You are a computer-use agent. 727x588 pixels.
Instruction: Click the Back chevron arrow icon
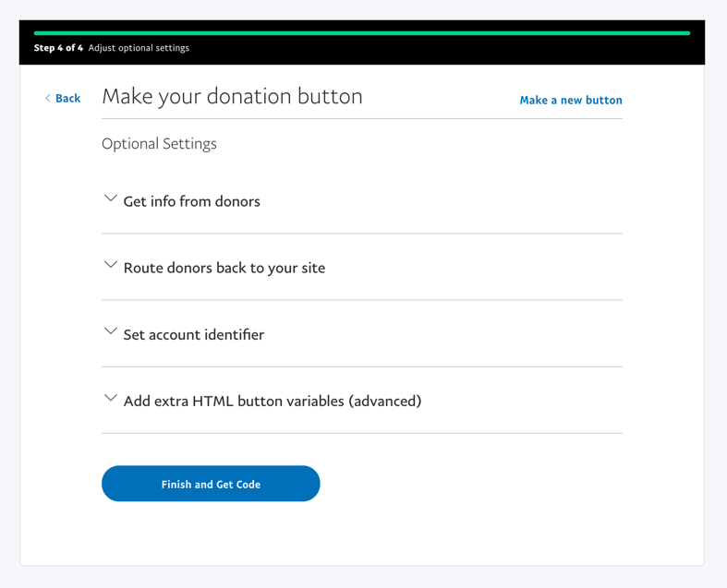pyautogui.click(x=48, y=98)
